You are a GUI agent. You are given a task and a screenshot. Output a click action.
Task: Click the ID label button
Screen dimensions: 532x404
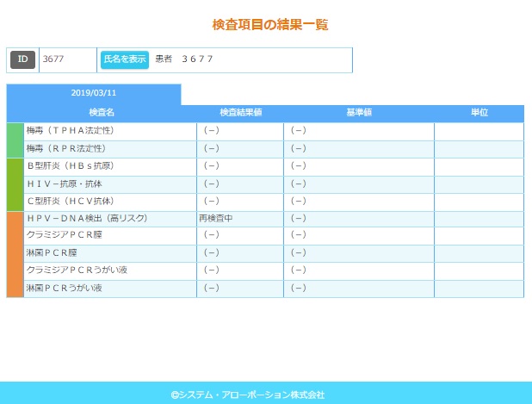(23, 59)
